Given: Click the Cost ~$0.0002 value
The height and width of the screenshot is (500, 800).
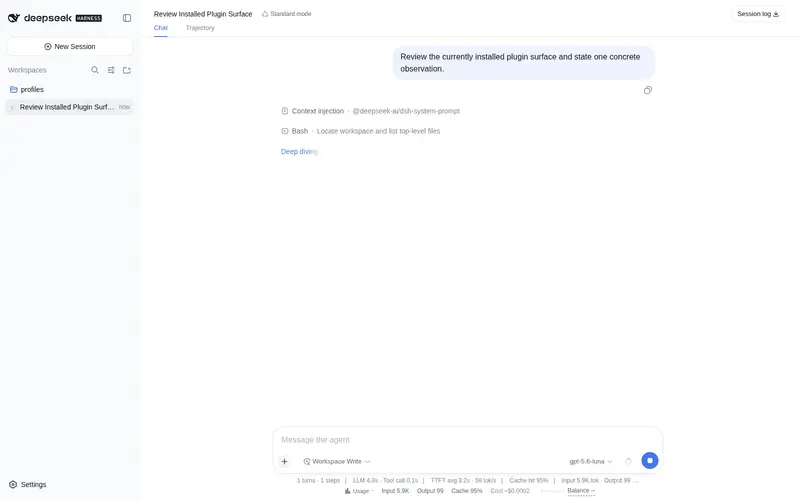Looking at the screenshot, I should (510, 491).
